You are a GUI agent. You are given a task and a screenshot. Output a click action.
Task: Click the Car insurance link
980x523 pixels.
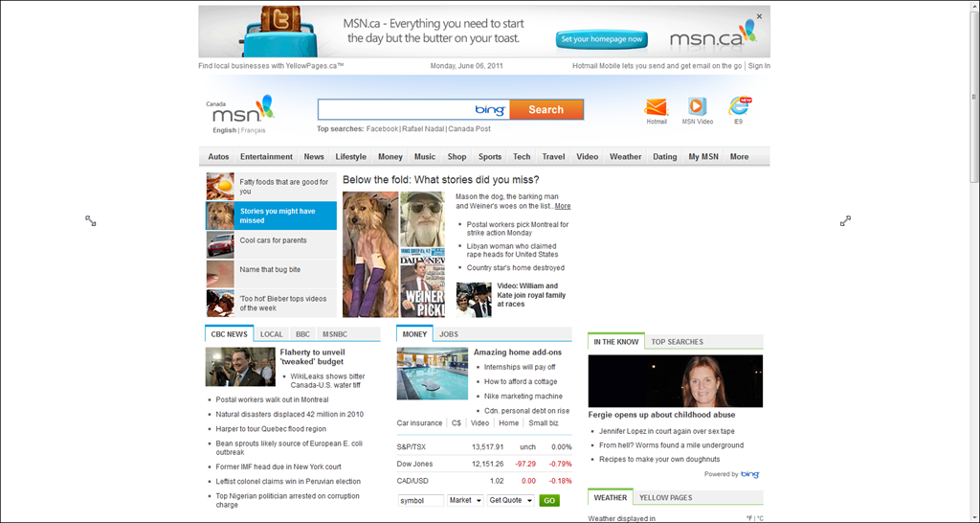[x=419, y=423]
